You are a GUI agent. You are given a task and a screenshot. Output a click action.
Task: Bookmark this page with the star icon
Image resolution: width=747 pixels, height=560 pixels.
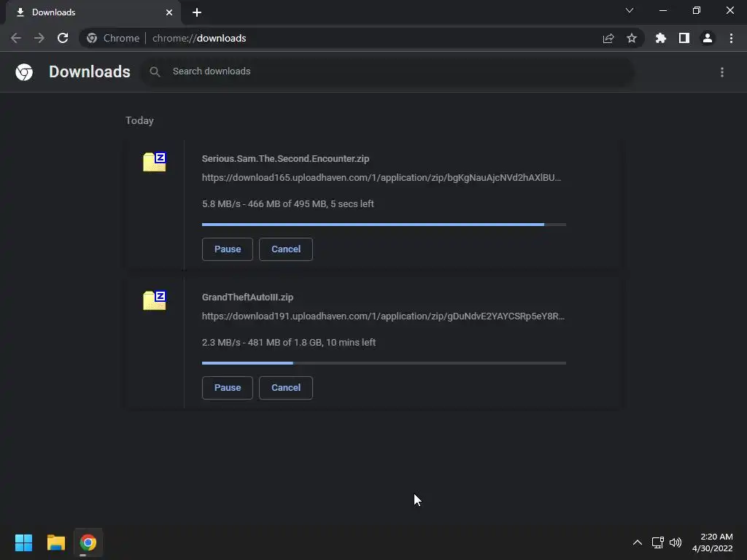click(x=632, y=38)
